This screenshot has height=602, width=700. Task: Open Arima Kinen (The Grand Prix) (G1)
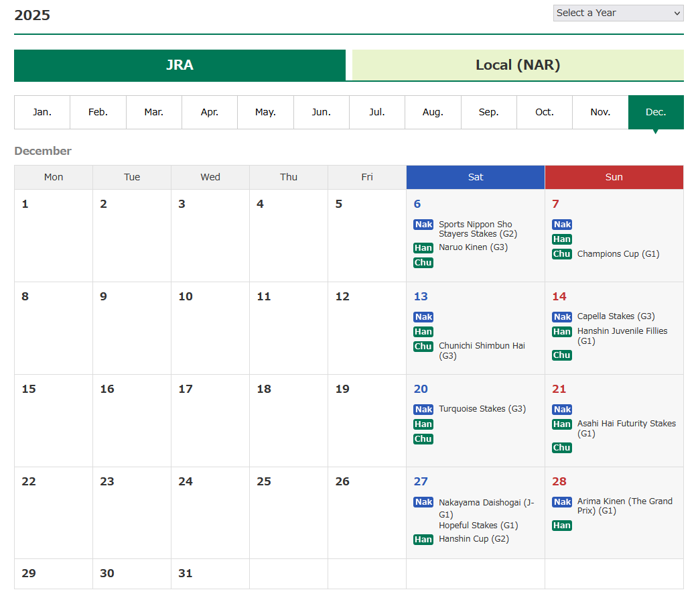(624, 506)
